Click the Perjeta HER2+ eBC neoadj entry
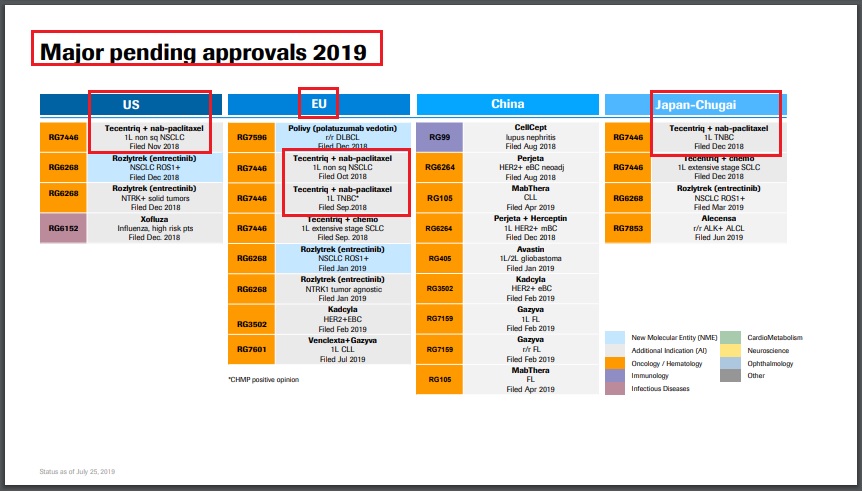 coord(531,168)
